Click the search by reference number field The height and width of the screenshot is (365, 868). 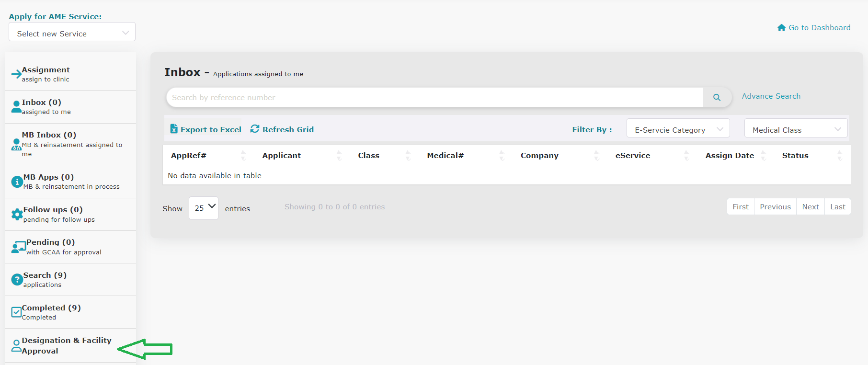[x=434, y=98]
